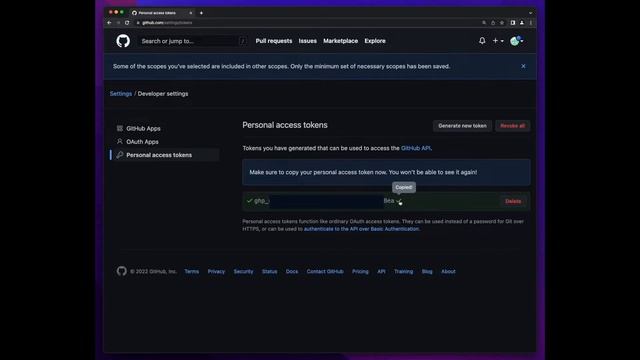Reload the page with the refresh icon
This screenshot has height=360, width=640.
point(127,23)
